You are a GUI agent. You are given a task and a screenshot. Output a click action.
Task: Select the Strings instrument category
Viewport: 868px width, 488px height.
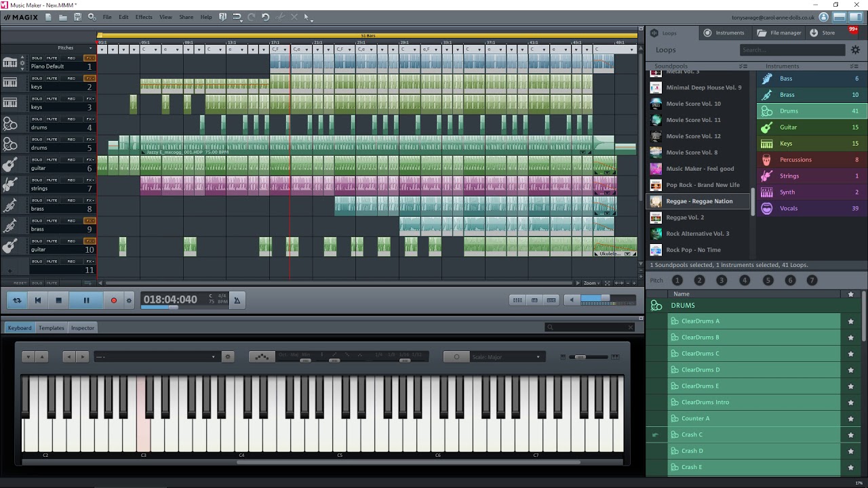[810, 176]
